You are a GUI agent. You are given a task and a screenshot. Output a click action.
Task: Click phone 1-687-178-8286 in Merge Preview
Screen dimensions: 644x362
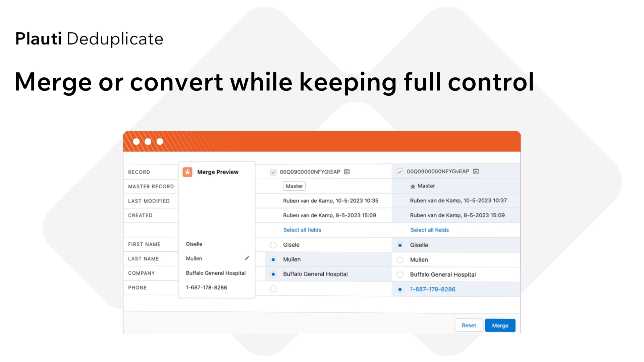[206, 288]
